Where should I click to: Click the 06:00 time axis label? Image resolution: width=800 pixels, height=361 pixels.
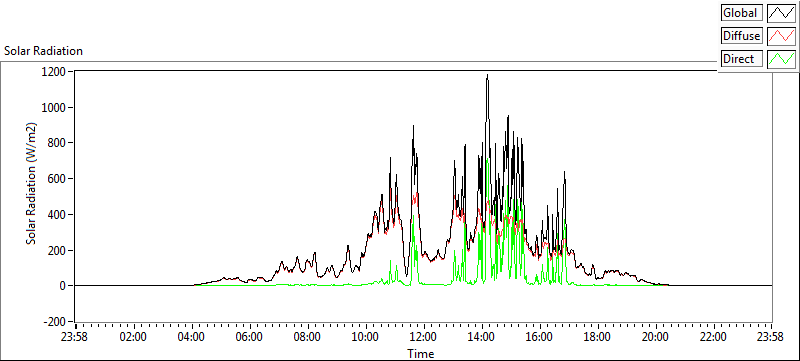(x=250, y=337)
